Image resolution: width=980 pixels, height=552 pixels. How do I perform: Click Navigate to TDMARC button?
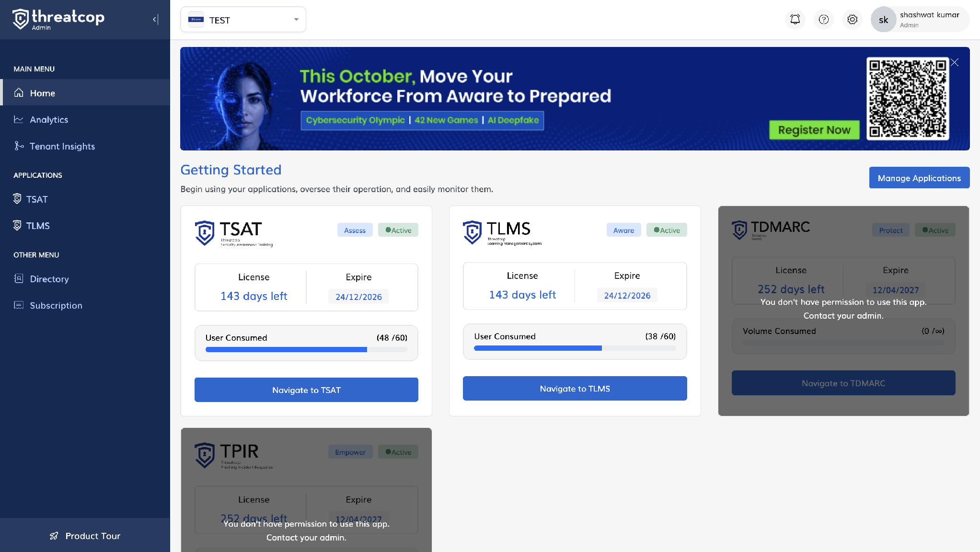point(843,383)
